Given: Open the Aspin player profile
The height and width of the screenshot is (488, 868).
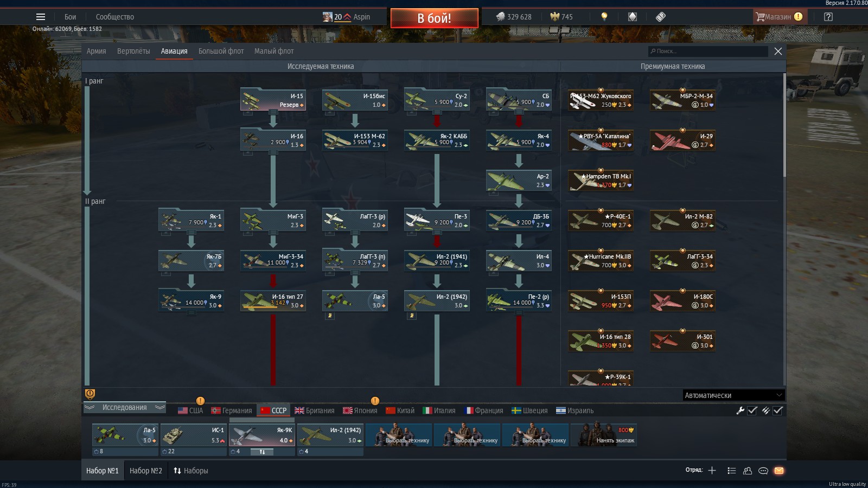Looking at the screenshot, I should pos(347,17).
